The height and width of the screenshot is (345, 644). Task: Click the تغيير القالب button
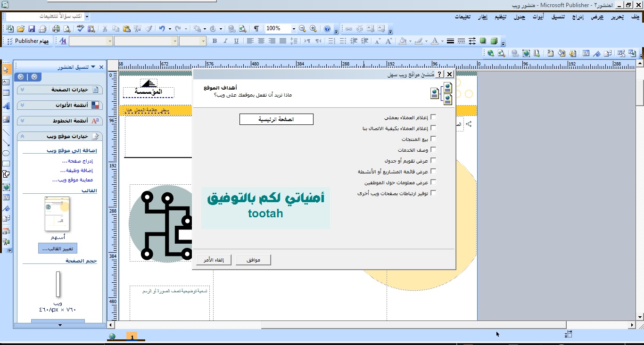point(57,248)
